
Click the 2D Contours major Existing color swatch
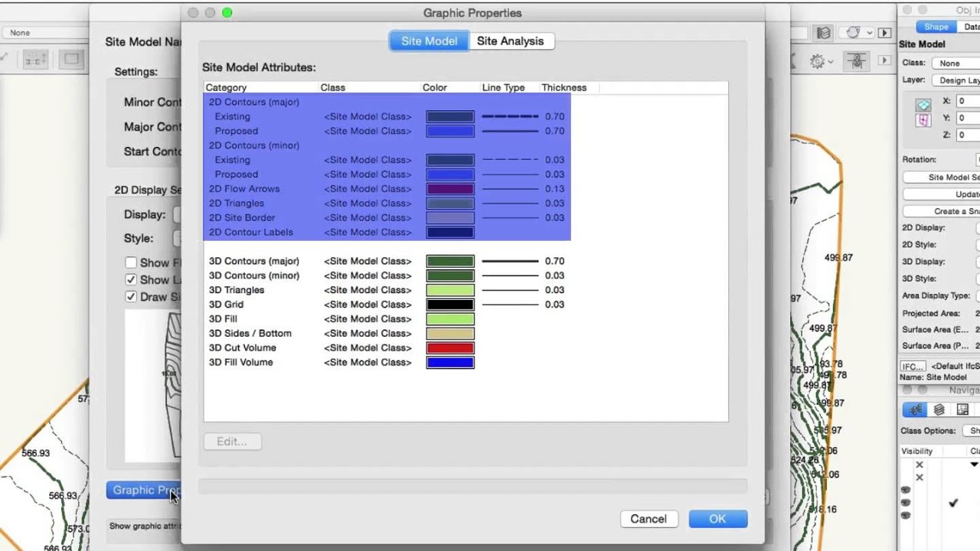[450, 117]
